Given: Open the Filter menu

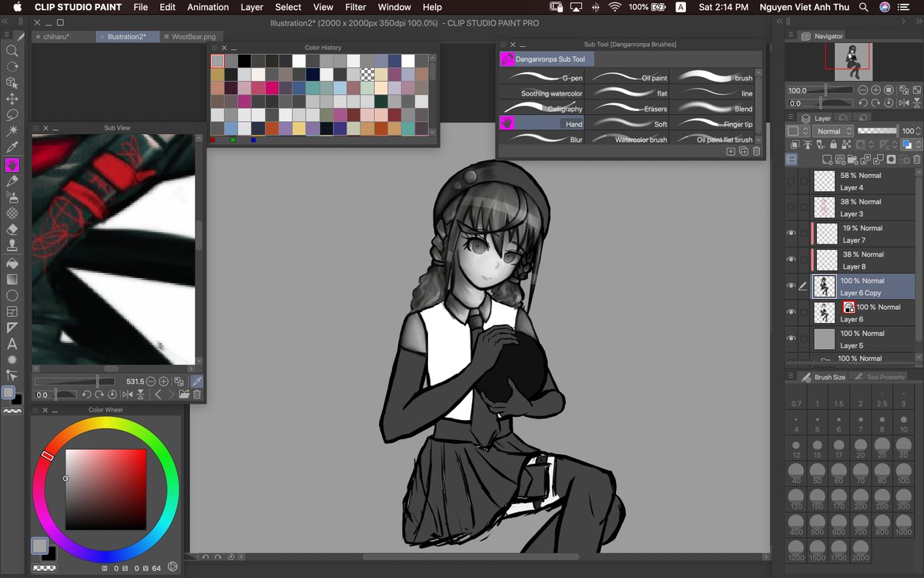Looking at the screenshot, I should pyautogui.click(x=355, y=7).
